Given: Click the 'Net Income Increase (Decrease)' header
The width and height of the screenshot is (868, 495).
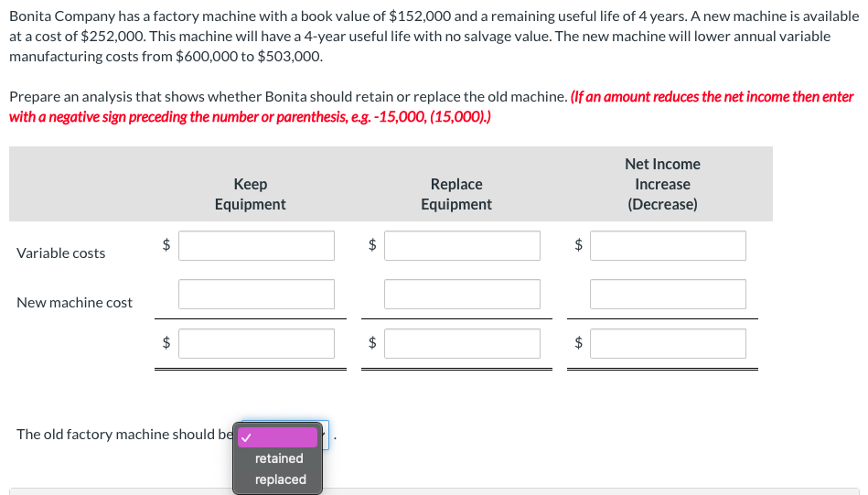Looking at the screenshot, I should (662, 185).
